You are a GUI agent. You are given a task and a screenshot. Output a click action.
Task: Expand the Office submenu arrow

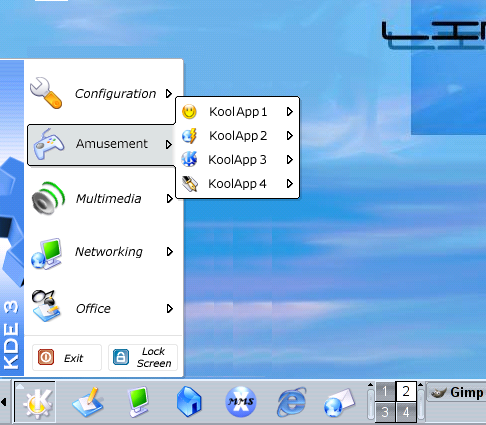tap(170, 309)
